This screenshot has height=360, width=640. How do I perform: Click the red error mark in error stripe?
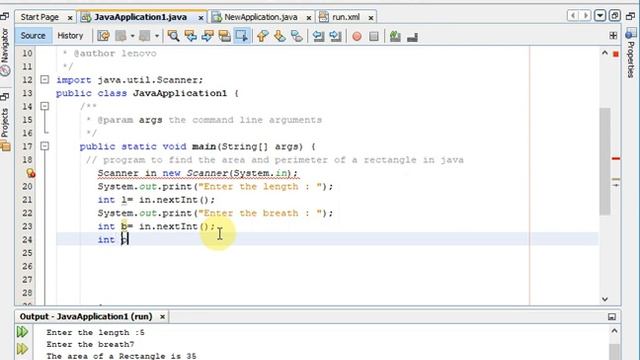616,158
